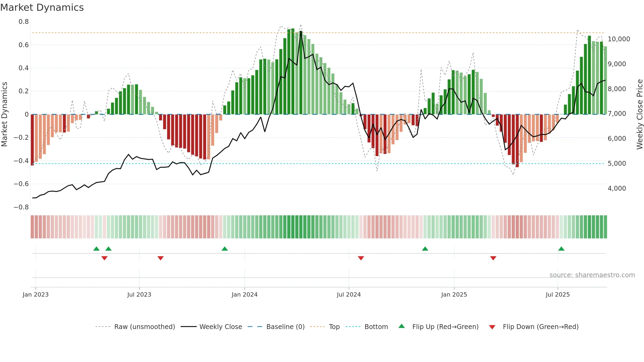Click the 10,000 price tick on right axis
Viewport: 644px width, 362px height.
click(x=619, y=39)
